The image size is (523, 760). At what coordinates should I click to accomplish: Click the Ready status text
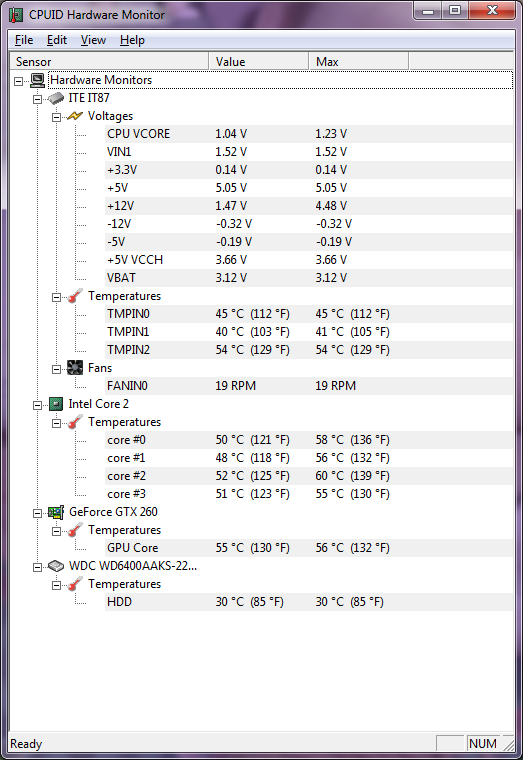(26, 744)
